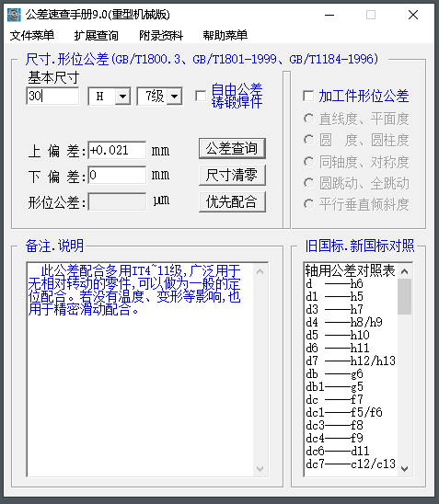Enable the 自由公差 铸锻焊件 checkbox
The height and width of the screenshot is (504, 439).
click(201, 96)
